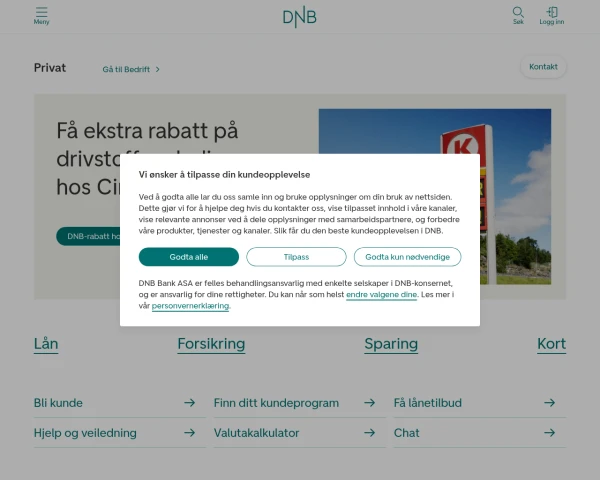This screenshot has width=600, height=480.
Task: Click the Meny label text
Action: (41, 22)
